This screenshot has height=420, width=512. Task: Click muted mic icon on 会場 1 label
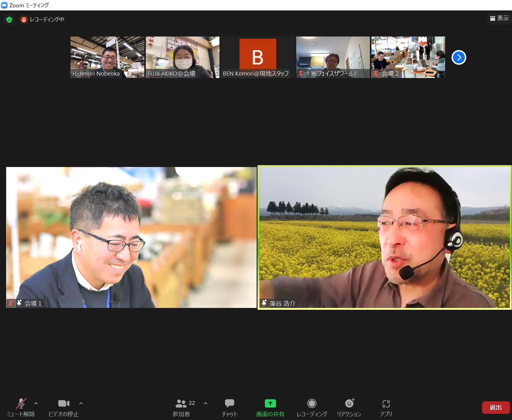click(x=11, y=303)
